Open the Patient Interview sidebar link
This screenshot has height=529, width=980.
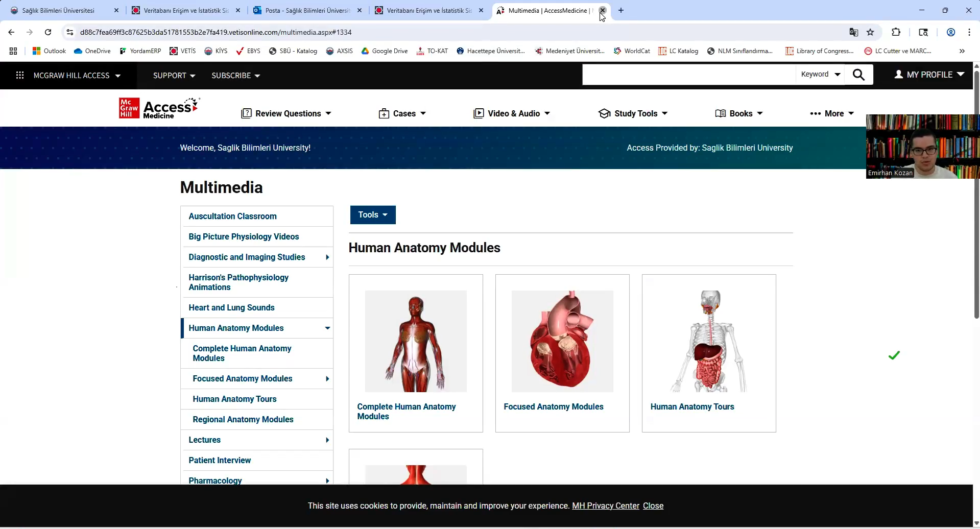(x=220, y=461)
